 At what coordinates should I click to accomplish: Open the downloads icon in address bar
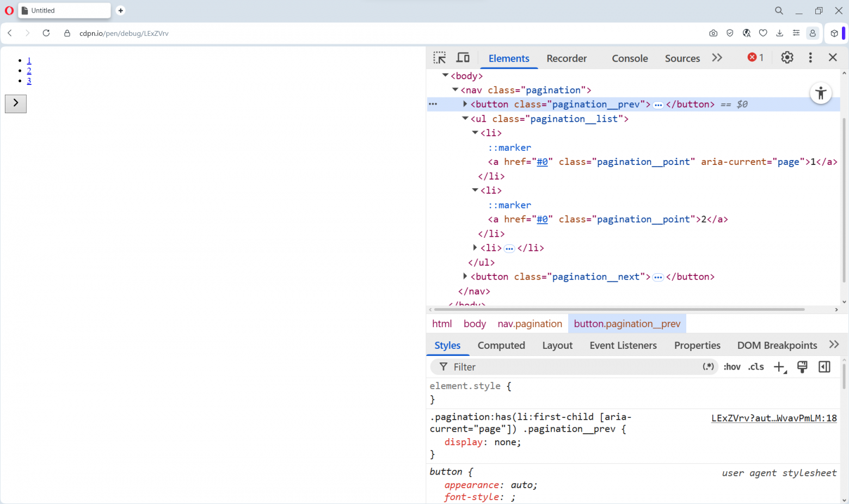pyautogui.click(x=779, y=33)
